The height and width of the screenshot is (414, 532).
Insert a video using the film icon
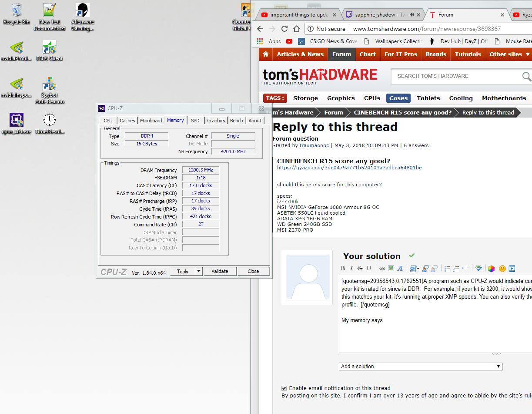click(512, 269)
